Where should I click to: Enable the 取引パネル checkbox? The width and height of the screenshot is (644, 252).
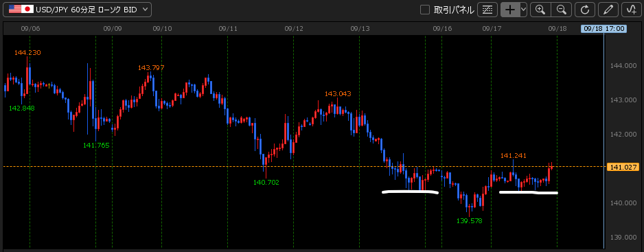point(425,10)
